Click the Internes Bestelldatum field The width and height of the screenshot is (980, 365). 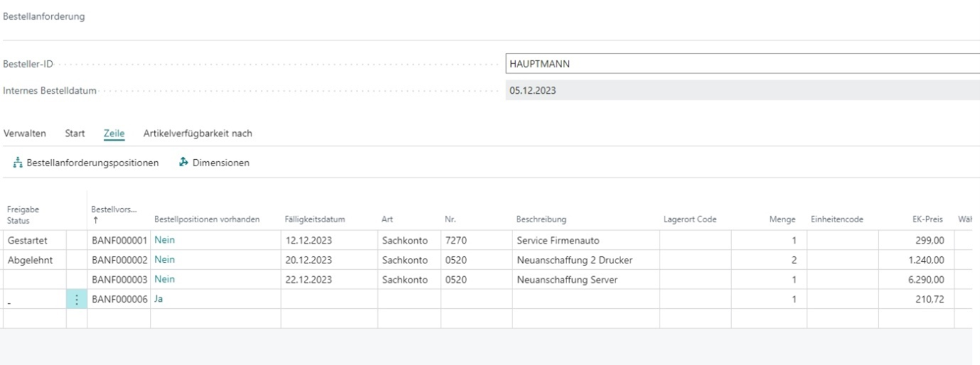pyautogui.click(x=739, y=91)
